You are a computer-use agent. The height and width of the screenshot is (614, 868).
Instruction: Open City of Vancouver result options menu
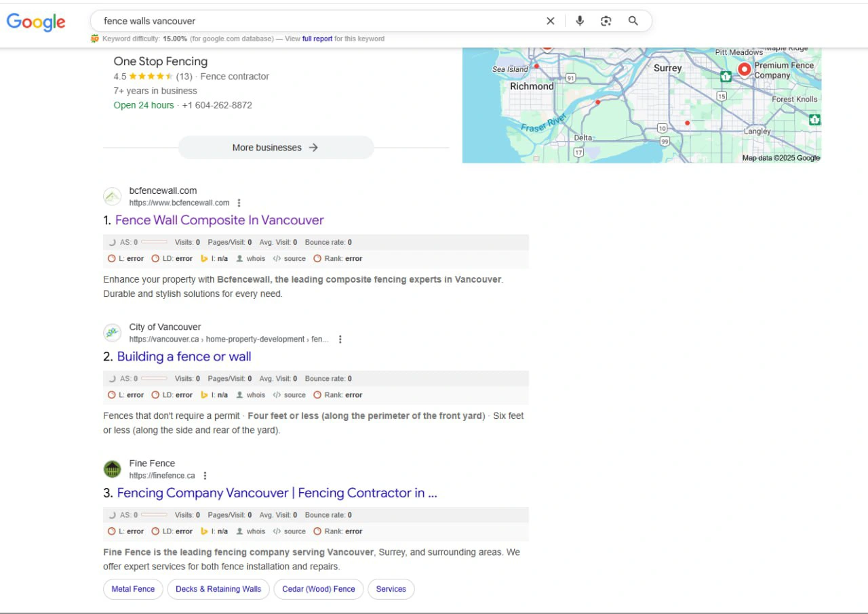click(x=340, y=339)
